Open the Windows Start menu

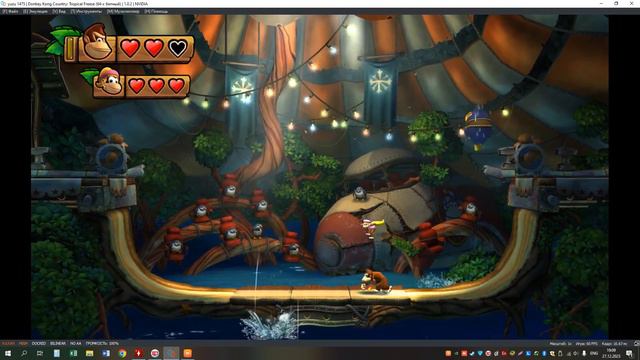pos(8,353)
